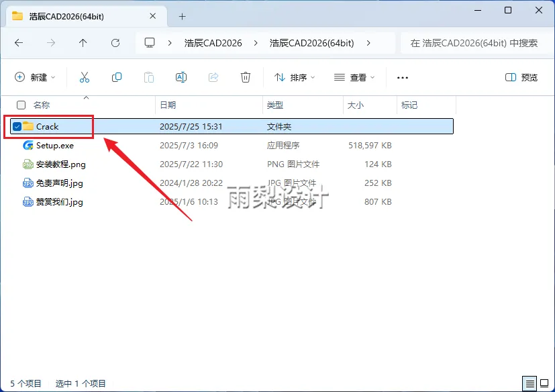Click the date 2025/7/22 11:30
Image resolution: width=555 pixels, height=392 pixels.
coord(191,164)
